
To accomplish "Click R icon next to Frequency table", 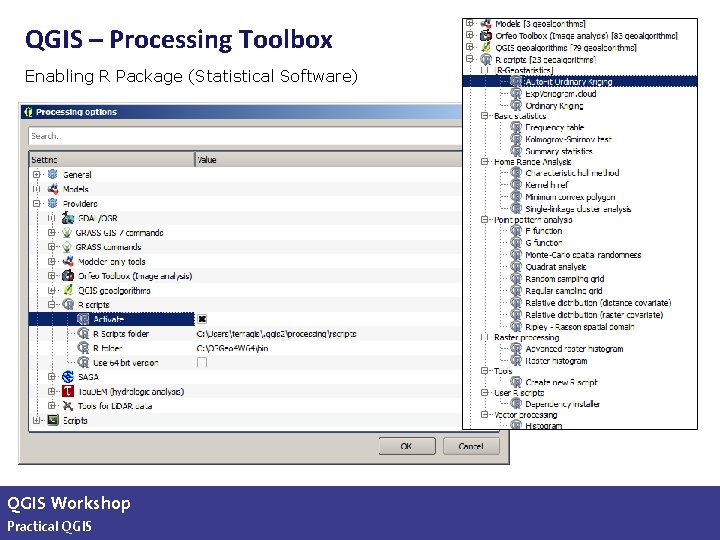I will point(516,127).
